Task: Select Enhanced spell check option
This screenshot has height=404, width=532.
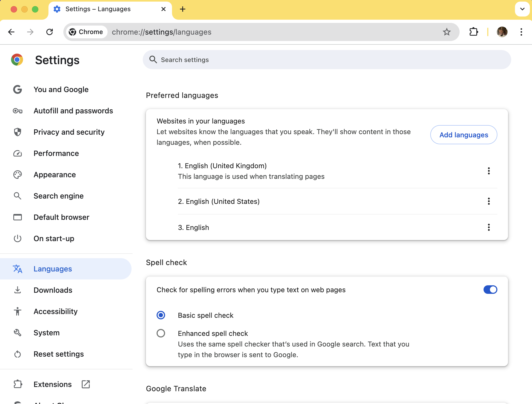Action: (161, 333)
